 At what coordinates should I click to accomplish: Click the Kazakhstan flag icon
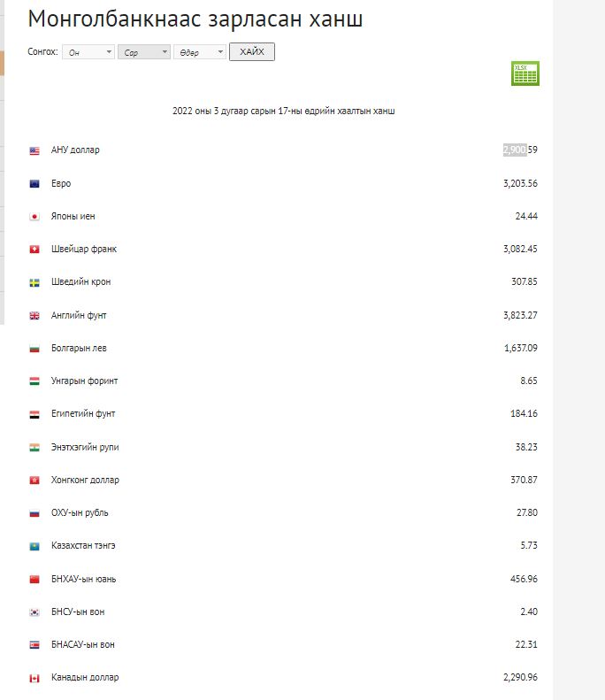pos(34,546)
